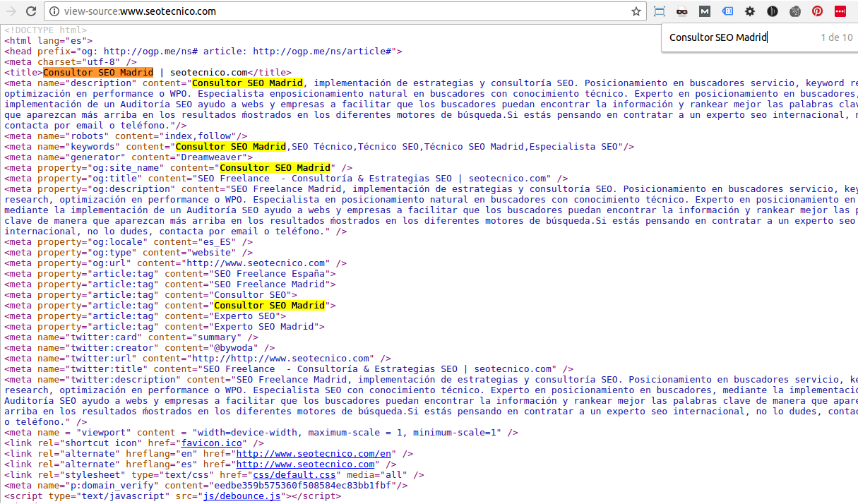Click the DOCTYPE html declaration
858x504 pixels.
point(46,30)
